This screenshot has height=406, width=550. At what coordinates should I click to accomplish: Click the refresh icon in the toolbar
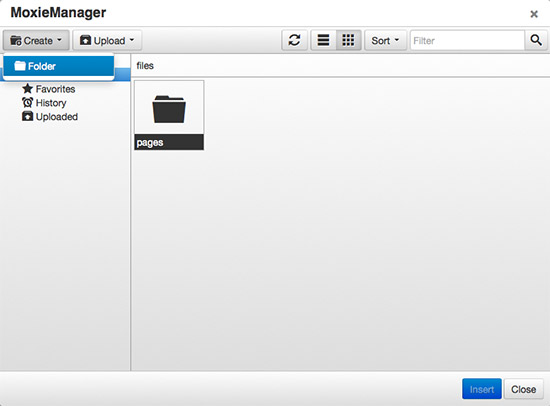(294, 40)
